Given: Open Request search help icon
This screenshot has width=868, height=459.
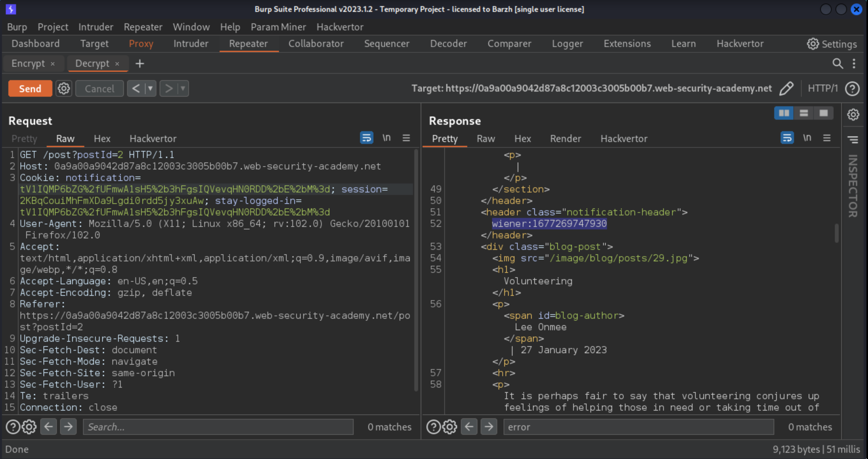Looking at the screenshot, I should 13,427.
